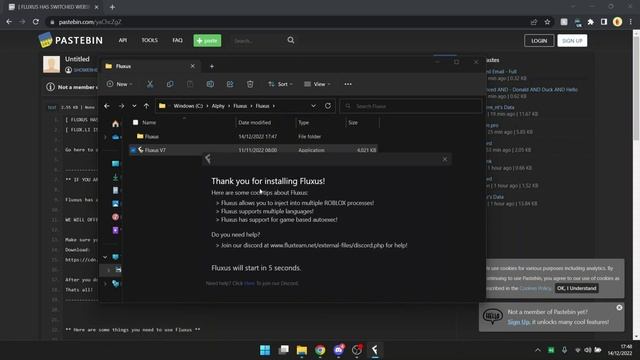Screen dimensions: 640x360
Task: Open Chrome extensions puzzle icon
Action: click(591, 22)
